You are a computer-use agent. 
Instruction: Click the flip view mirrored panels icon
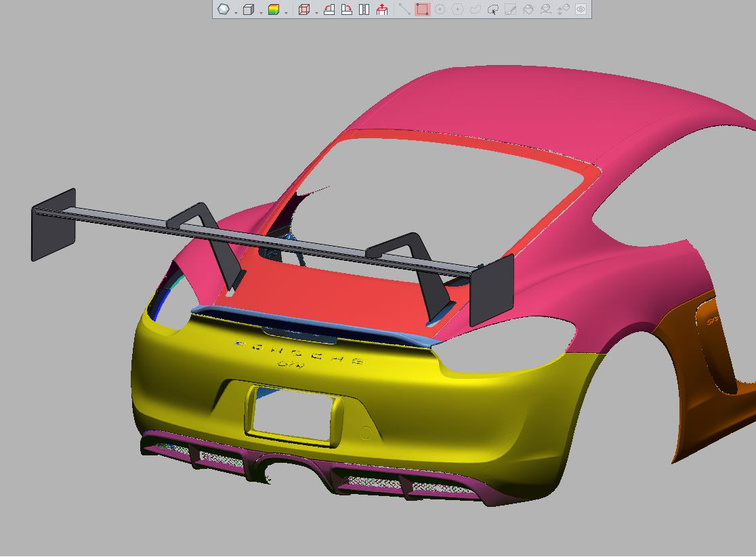pos(364,9)
